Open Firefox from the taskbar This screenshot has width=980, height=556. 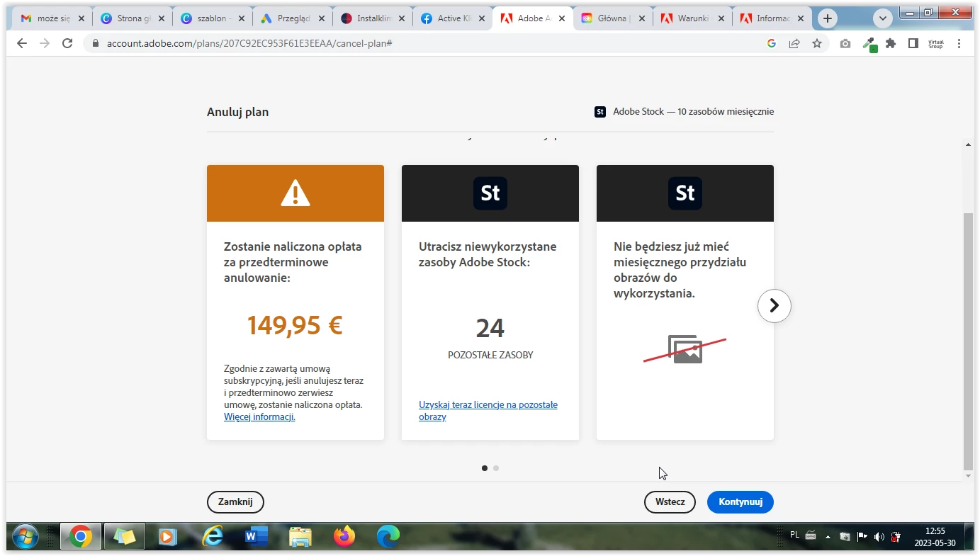(344, 537)
